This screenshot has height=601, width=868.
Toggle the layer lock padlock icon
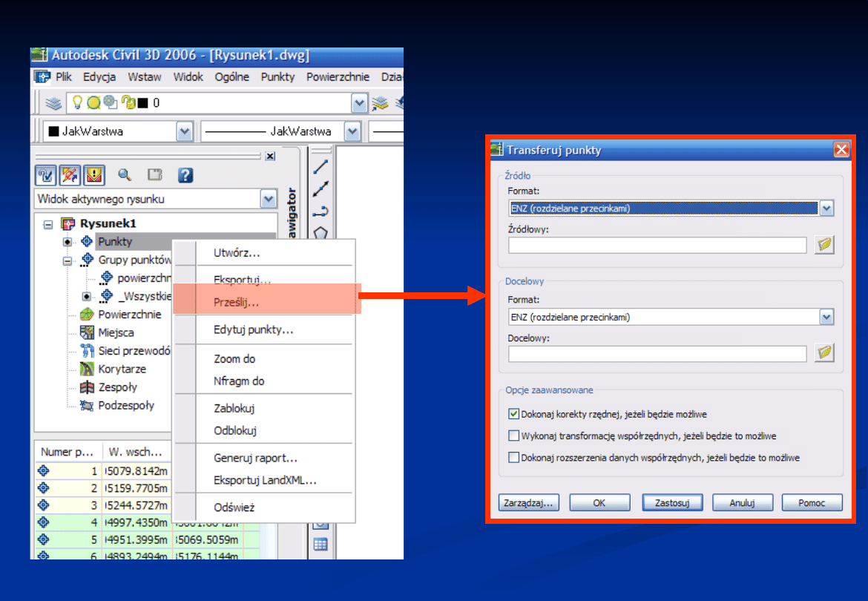point(128,102)
